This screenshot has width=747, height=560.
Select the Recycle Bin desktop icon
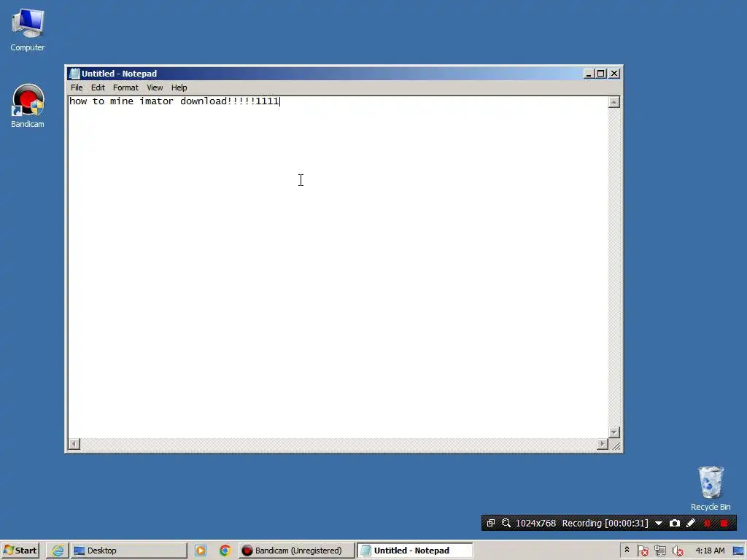(711, 489)
